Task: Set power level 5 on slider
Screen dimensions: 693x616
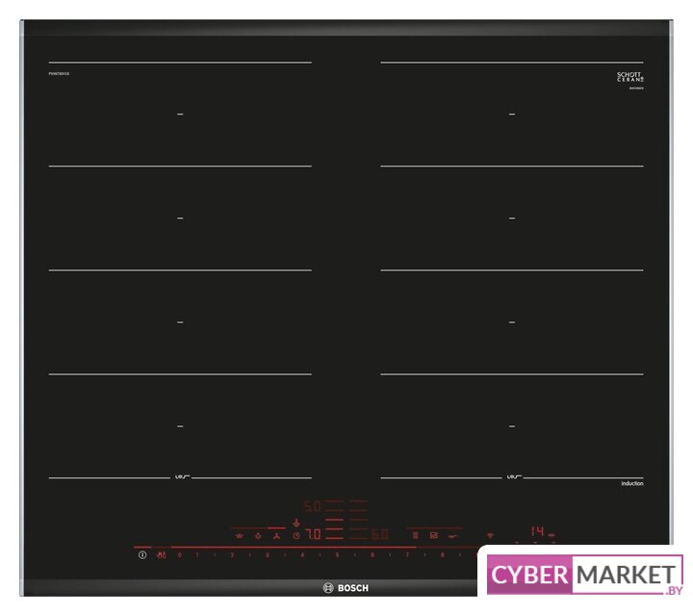Action: pyautogui.click(x=337, y=555)
